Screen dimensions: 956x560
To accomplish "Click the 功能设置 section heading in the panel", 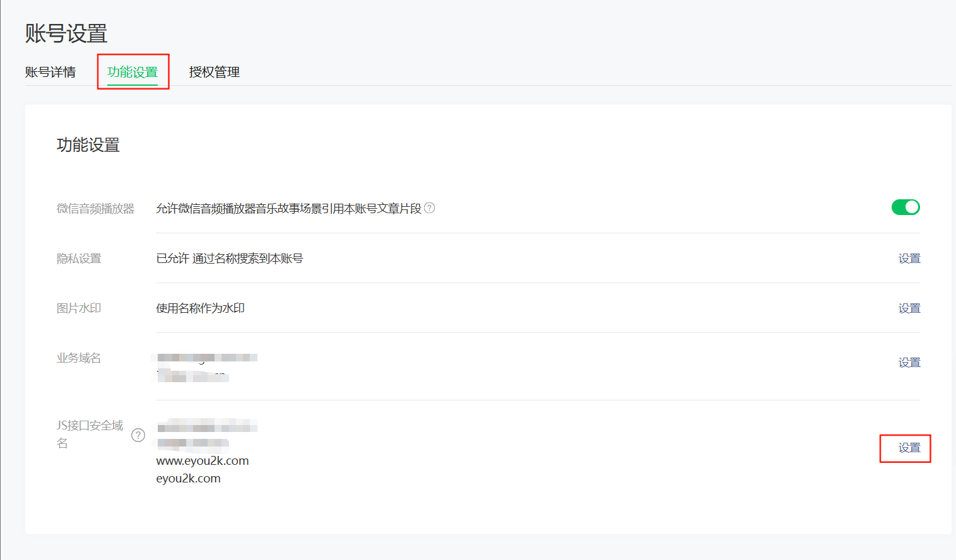I will click(88, 145).
